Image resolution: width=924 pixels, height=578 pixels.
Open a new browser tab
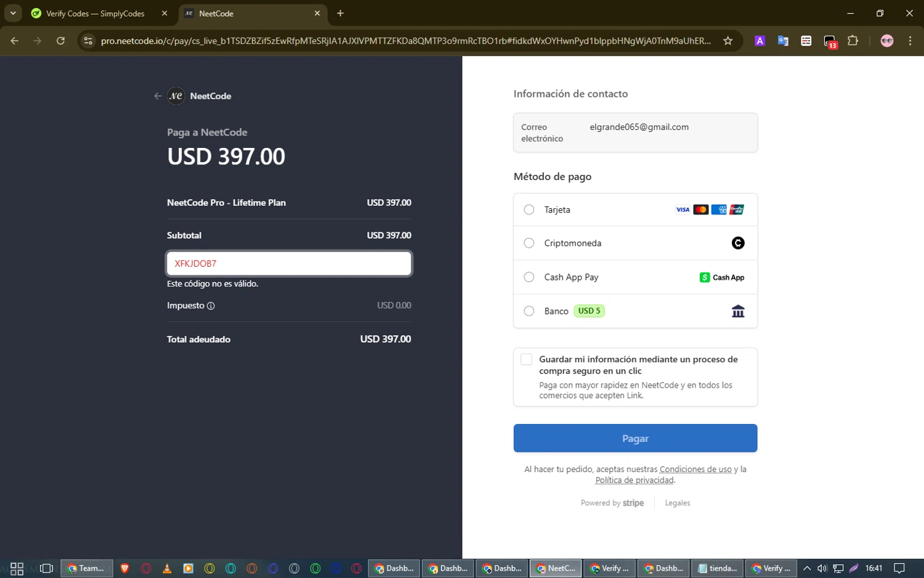coord(340,13)
